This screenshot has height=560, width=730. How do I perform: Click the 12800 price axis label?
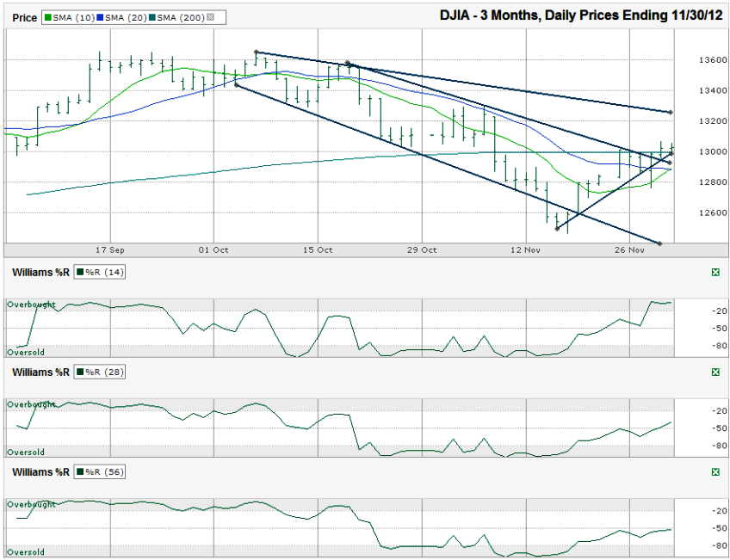(x=713, y=182)
